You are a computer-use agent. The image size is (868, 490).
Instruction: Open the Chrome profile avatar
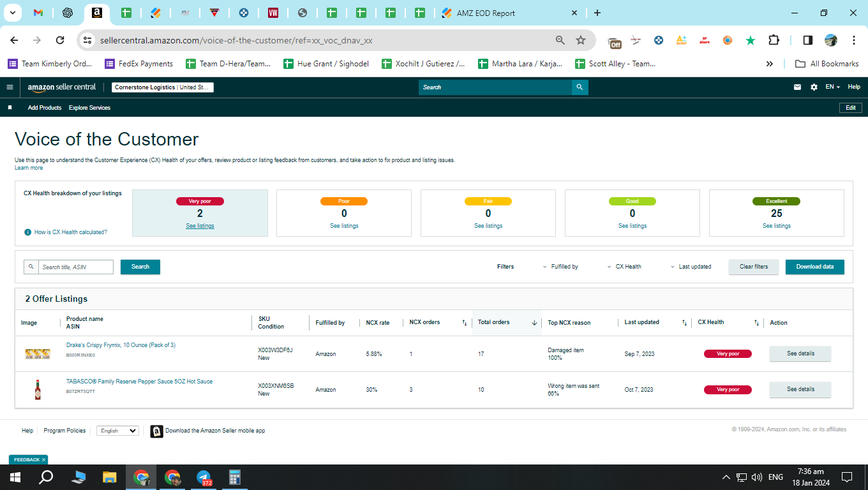(830, 40)
